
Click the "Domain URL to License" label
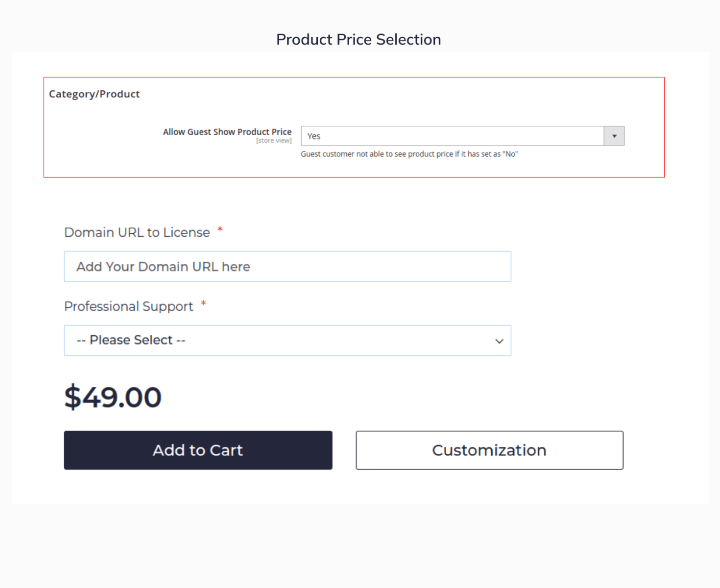point(137,232)
